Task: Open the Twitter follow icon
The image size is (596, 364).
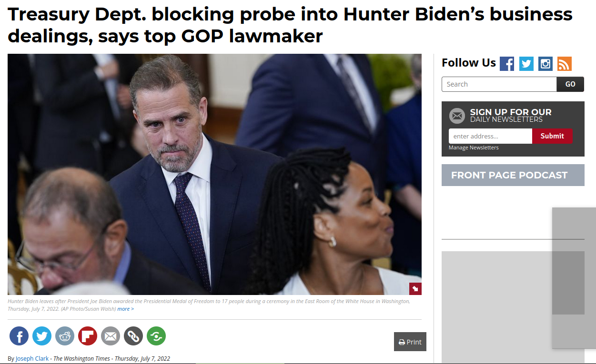Action: pyautogui.click(x=526, y=64)
